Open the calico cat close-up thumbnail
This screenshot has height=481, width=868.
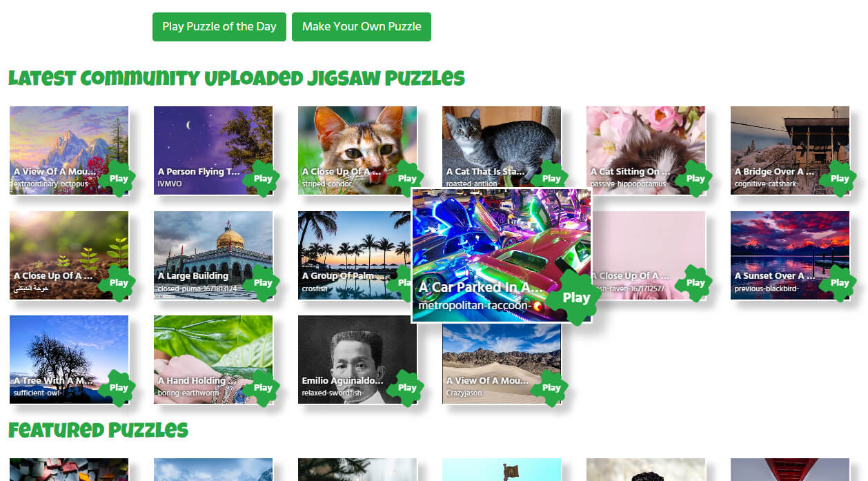point(357,150)
